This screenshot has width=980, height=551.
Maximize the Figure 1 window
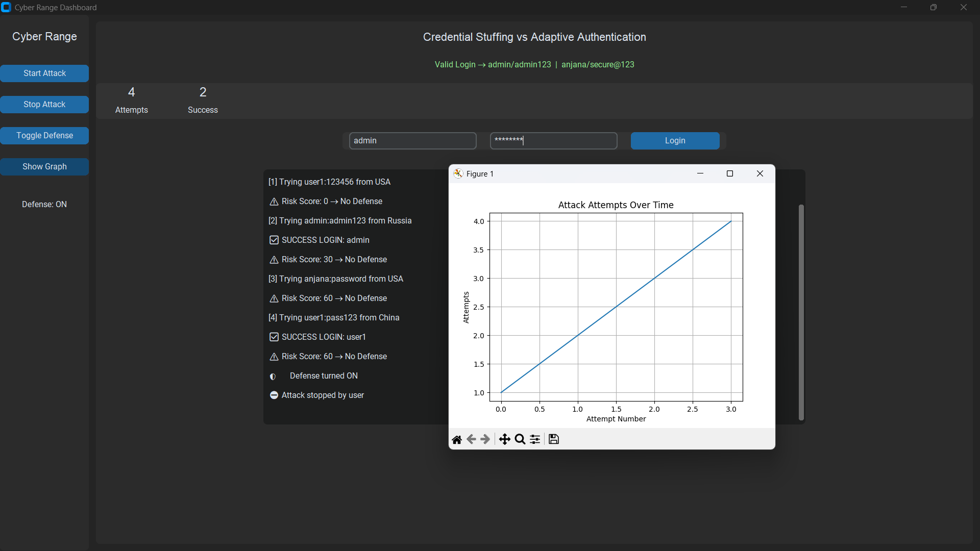(730, 173)
